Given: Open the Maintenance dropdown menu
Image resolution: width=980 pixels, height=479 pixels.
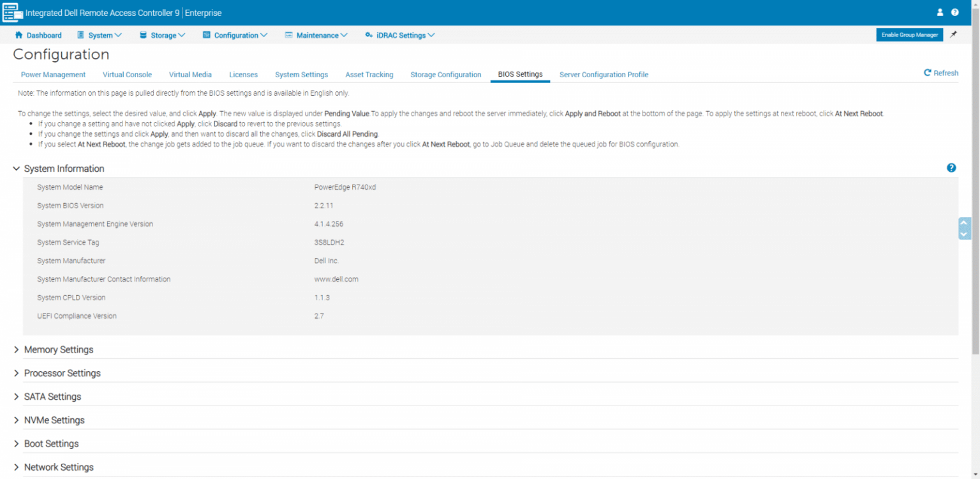Looking at the screenshot, I should coord(316,35).
